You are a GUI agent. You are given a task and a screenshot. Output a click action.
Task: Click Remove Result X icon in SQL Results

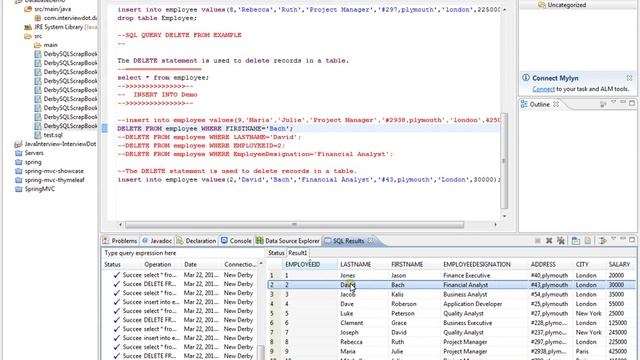(549, 241)
